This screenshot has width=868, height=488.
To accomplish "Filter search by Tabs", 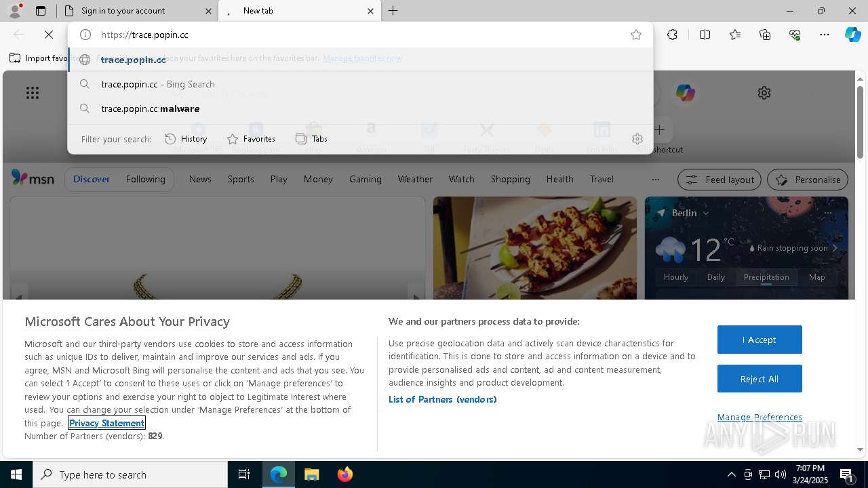I will tap(311, 139).
